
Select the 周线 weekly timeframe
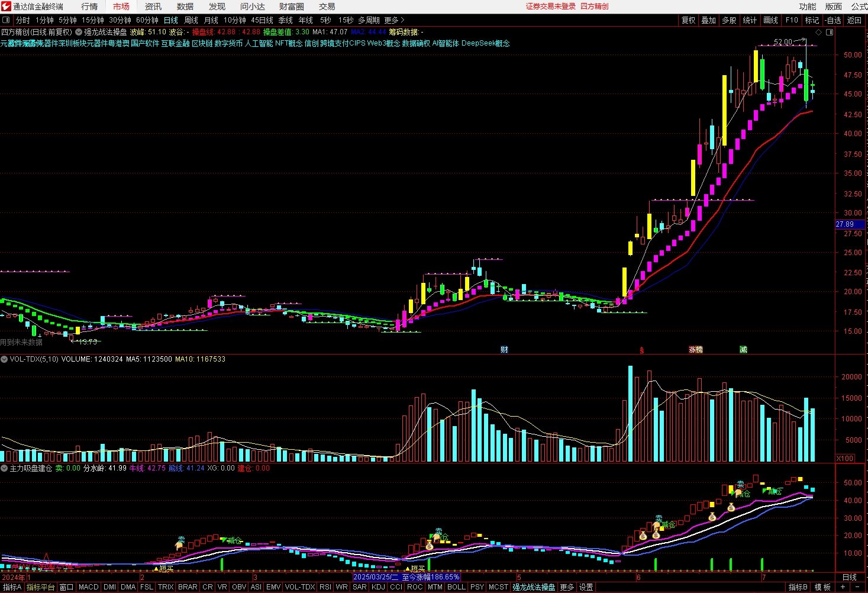(x=191, y=20)
